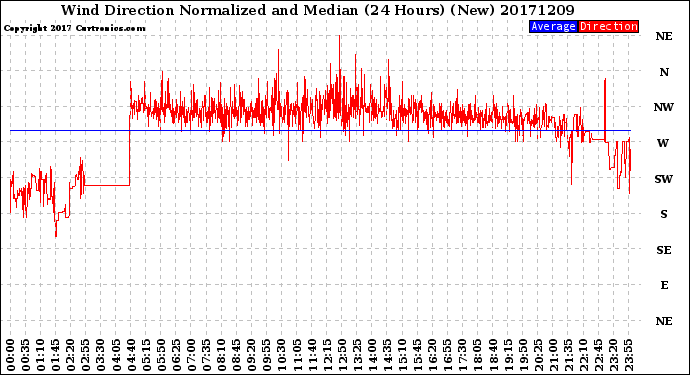Select the "N" compass label on the axis
The image size is (690, 375).
click(664, 72)
